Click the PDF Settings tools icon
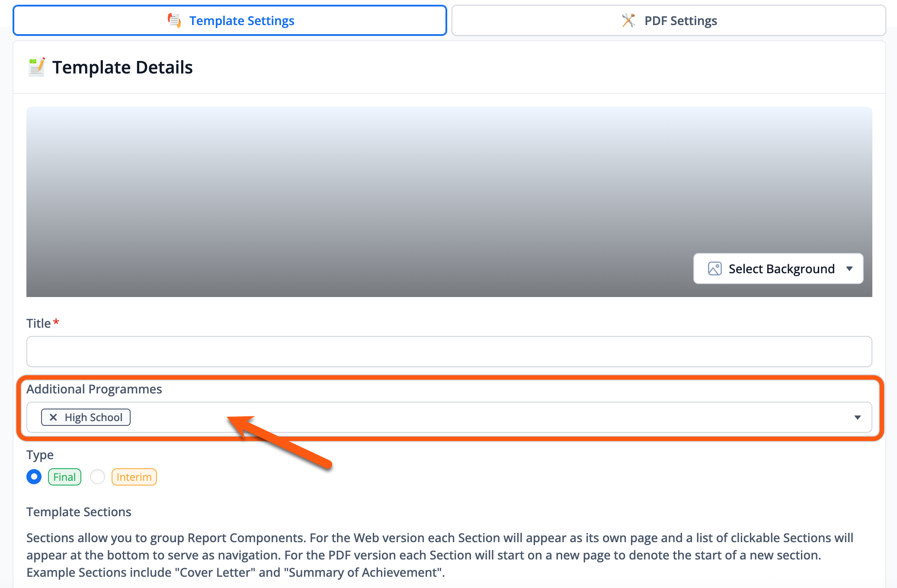This screenshot has height=588, width=897. pos(628,20)
